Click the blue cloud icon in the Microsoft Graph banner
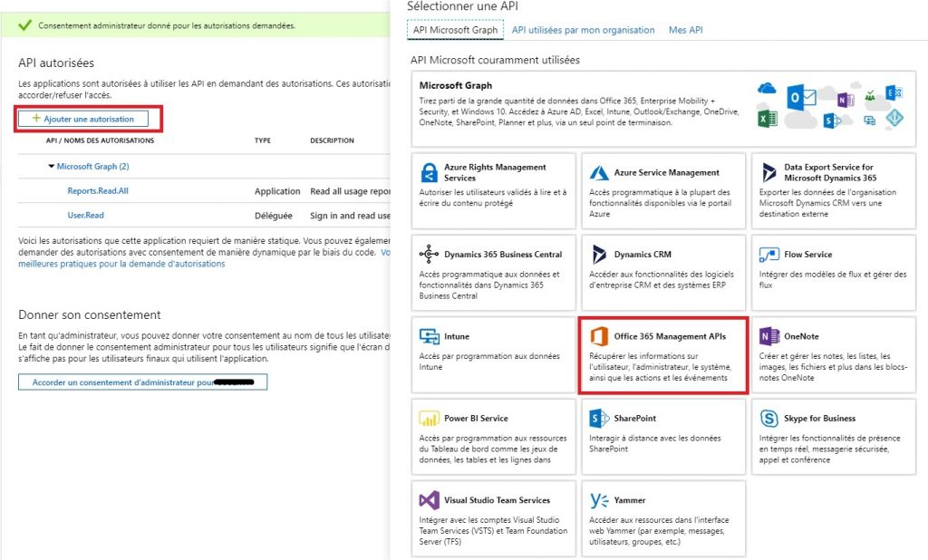928x560 pixels. 767,89
